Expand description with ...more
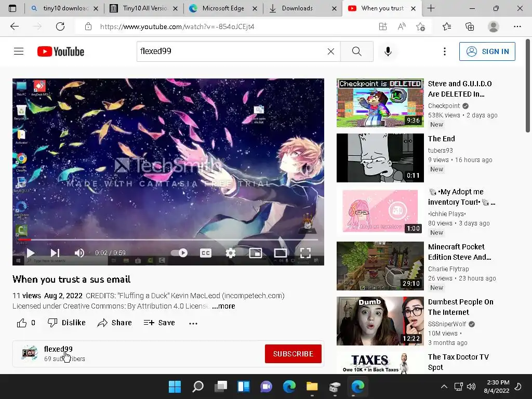The height and width of the screenshot is (399, 532). tap(223, 306)
